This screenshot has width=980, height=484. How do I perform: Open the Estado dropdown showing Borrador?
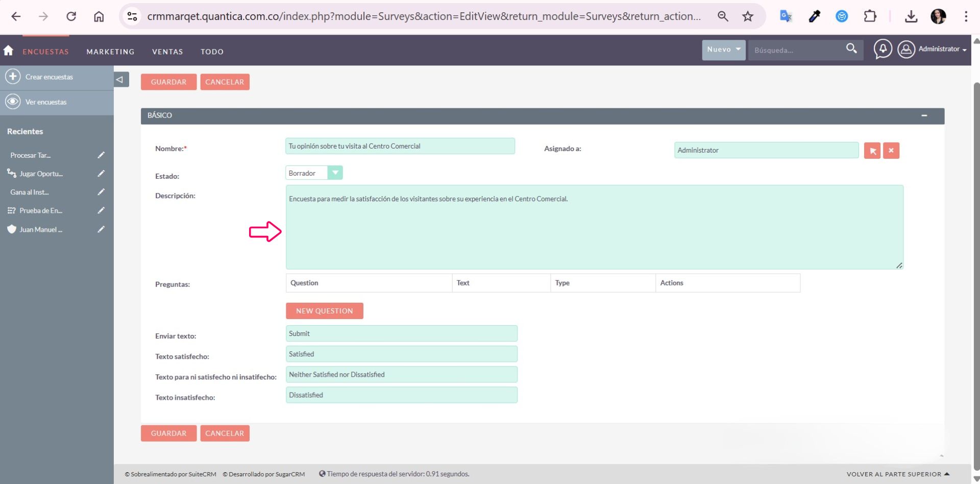[313, 173]
